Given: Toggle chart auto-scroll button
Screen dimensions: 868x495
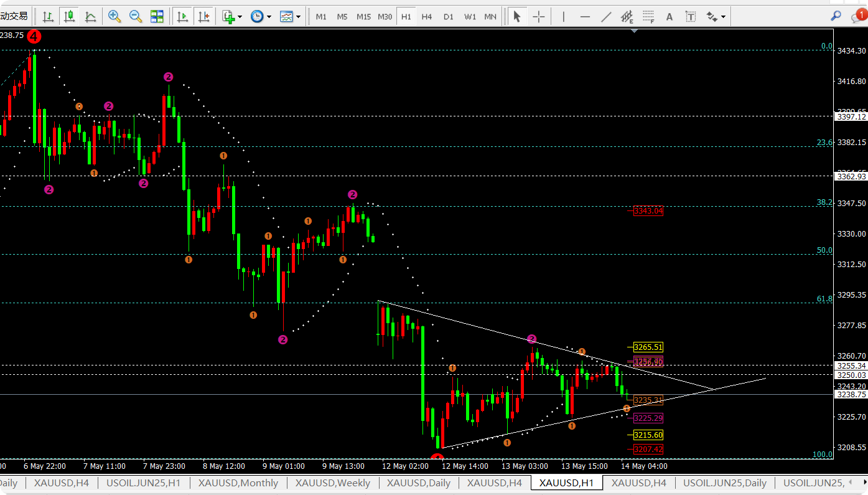Looking at the screenshot, I should pos(182,17).
